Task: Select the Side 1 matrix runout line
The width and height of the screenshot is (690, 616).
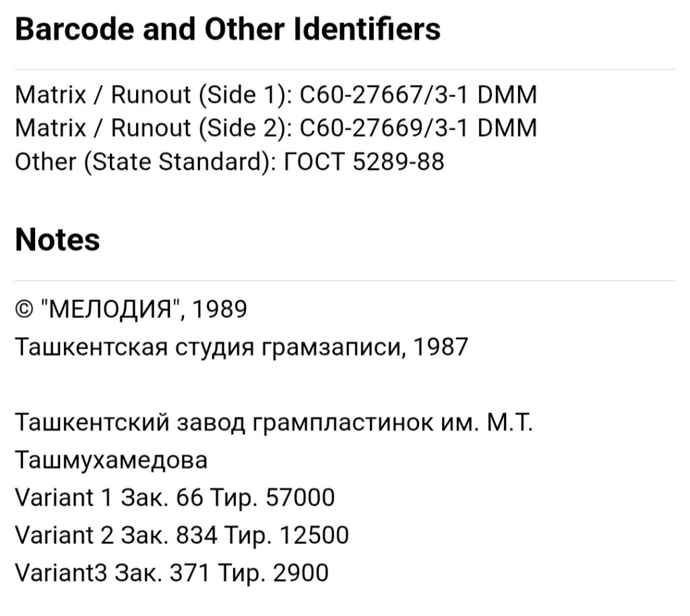Action: click(x=276, y=94)
